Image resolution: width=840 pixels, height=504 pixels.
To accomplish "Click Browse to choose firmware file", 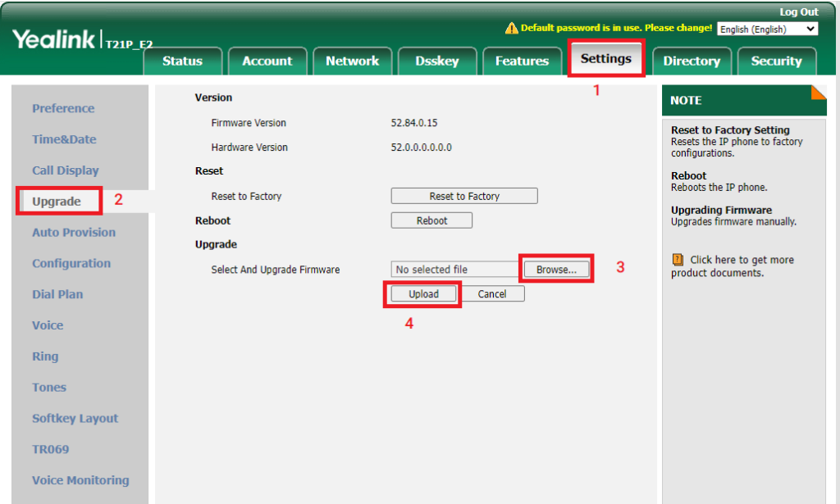I will pyautogui.click(x=556, y=270).
